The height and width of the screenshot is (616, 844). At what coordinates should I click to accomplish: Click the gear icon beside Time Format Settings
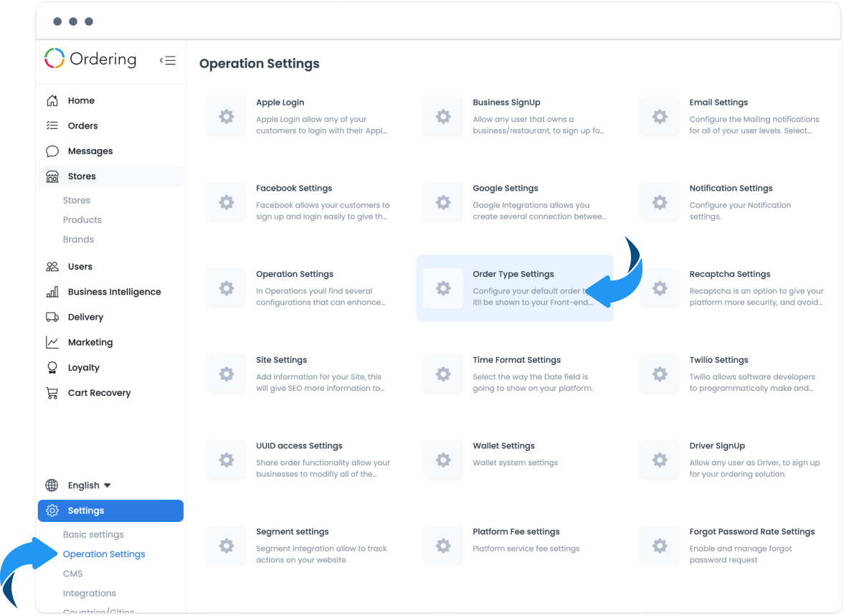coord(443,374)
